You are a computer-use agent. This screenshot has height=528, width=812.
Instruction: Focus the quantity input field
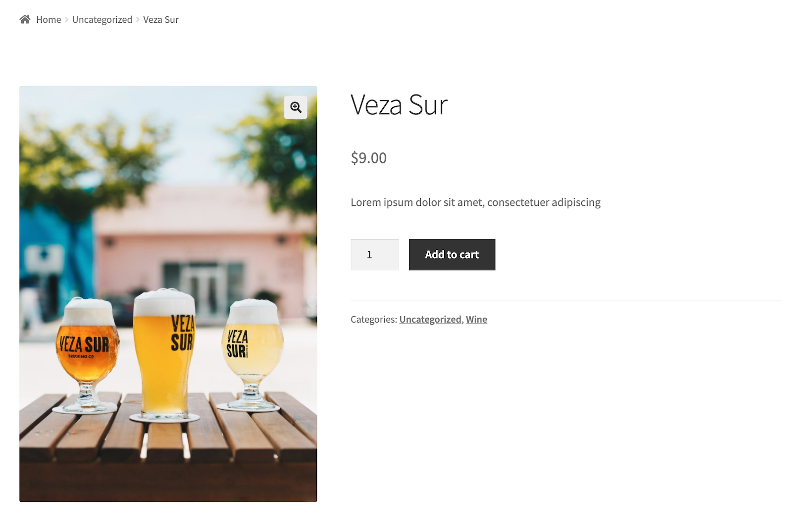tap(375, 255)
